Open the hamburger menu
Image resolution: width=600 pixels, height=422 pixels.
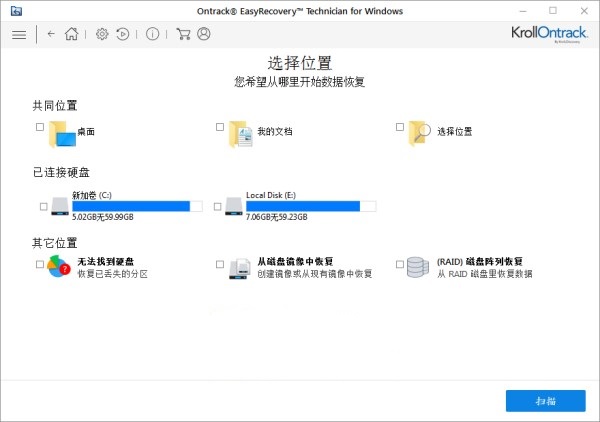(x=19, y=35)
